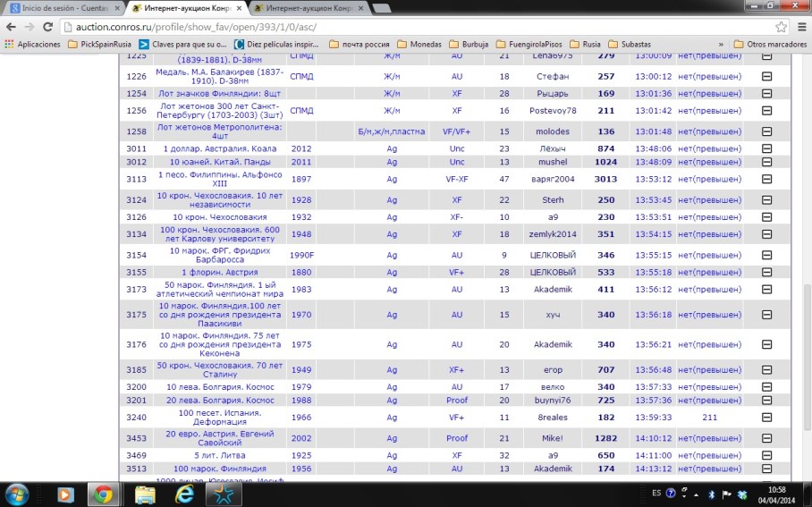Screen dimensions: 812x507
Task: Toggle the minus box for lot 3240
Action: tap(766, 417)
